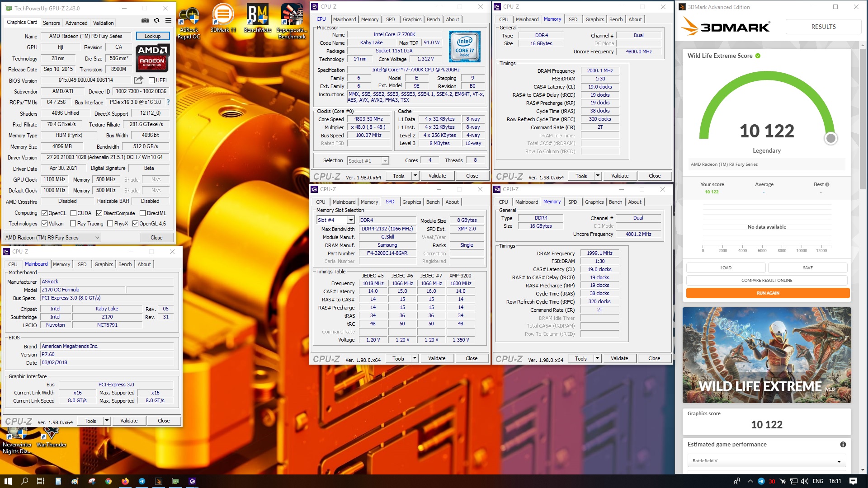
Task: Open Google Chrome from the taskbar
Action: point(108,481)
